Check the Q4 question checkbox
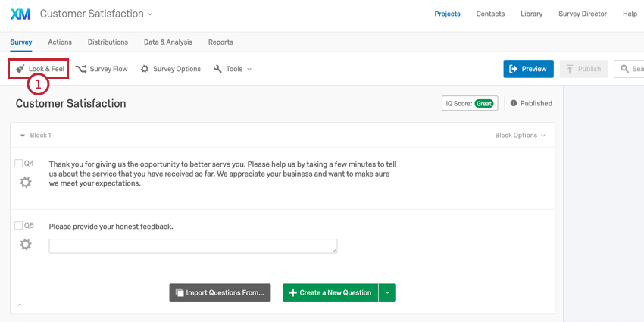The width and height of the screenshot is (644, 322). (18, 164)
